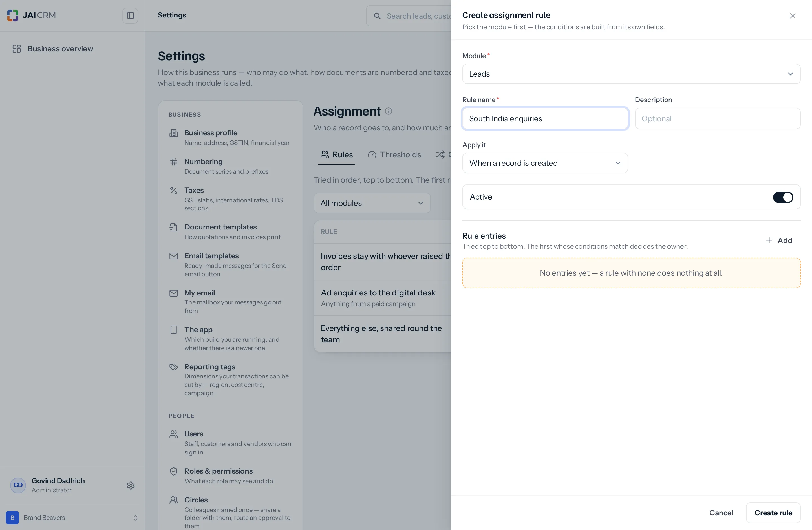Click the Reporting tags tag icon
This screenshot has width=812, height=530.
tap(174, 367)
